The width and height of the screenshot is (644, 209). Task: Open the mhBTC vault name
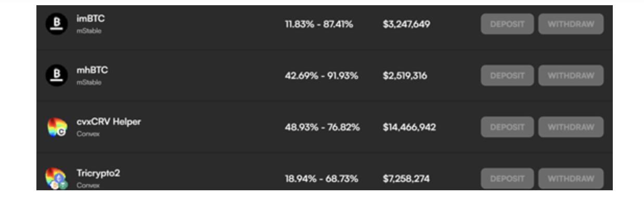92,70
